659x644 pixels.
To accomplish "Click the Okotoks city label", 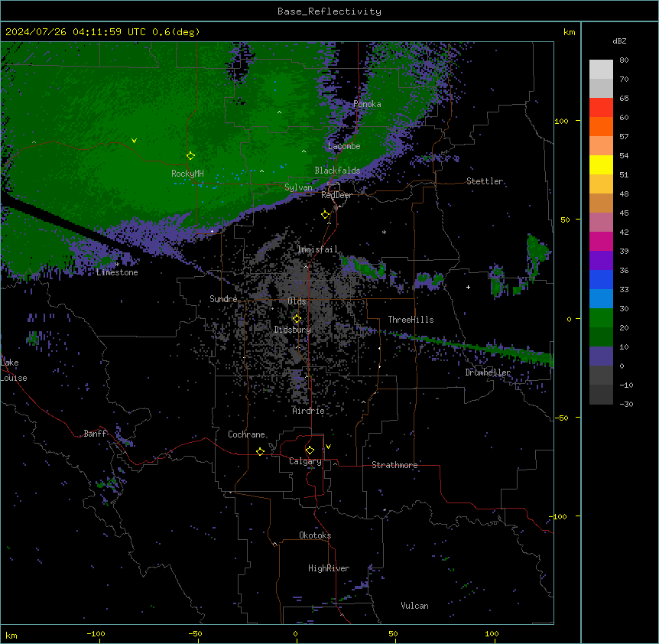I will [x=315, y=535].
